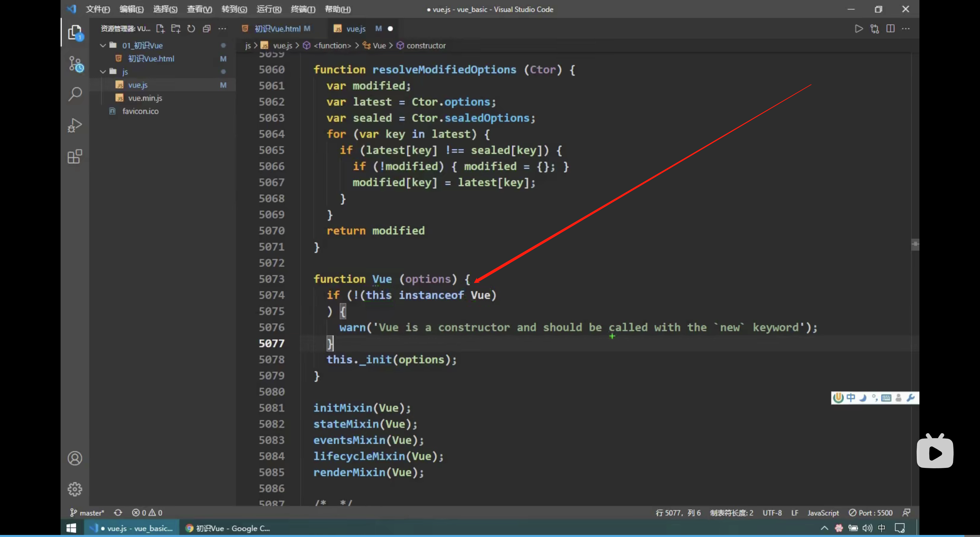Open volume control in system tray

[867, 528]
